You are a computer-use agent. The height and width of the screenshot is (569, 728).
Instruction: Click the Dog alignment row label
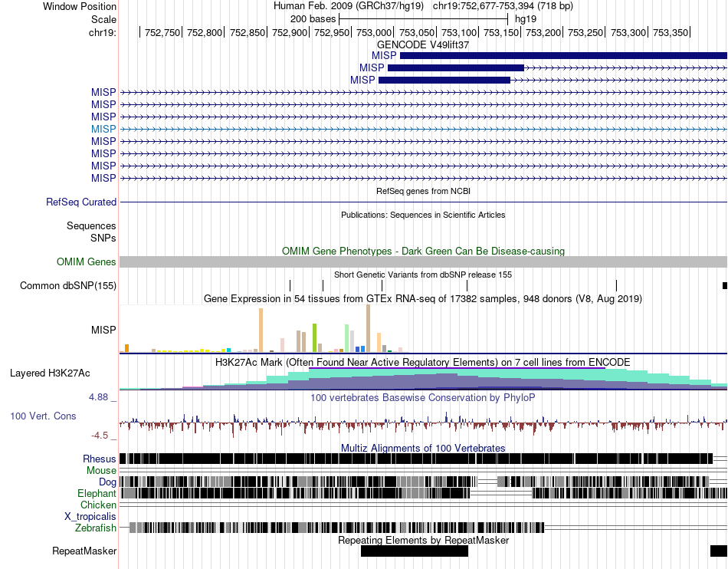coord(107,482)
